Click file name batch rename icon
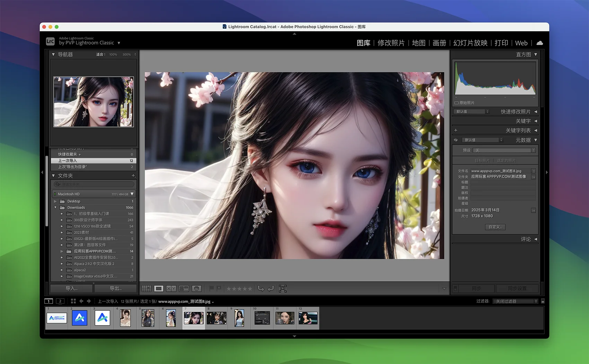Image resolution: width=589 pixels, height=364 pixels. [x=534, y=171]
